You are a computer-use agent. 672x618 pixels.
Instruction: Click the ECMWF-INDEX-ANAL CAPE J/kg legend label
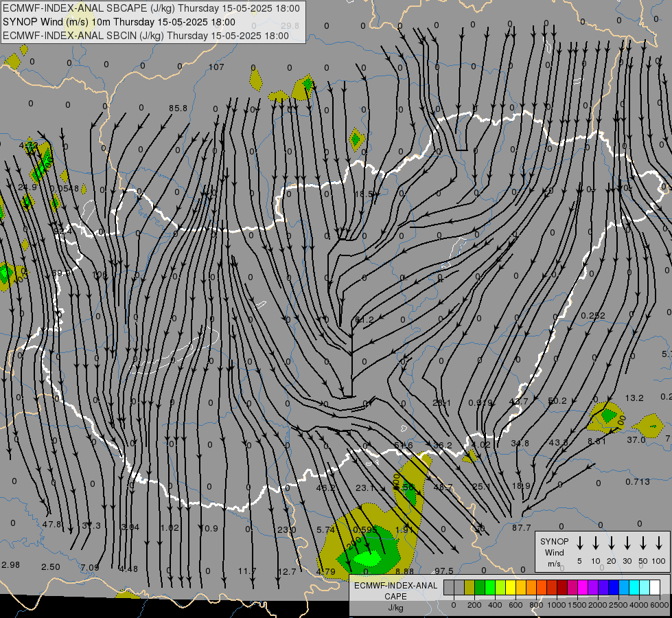tap(395, 596)
